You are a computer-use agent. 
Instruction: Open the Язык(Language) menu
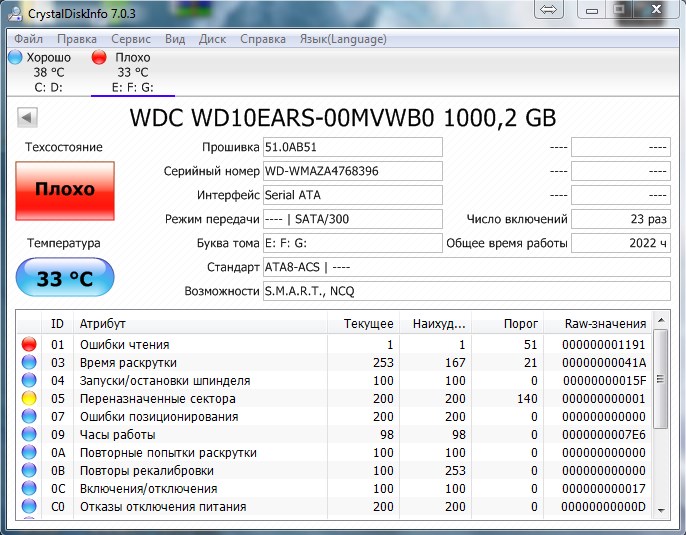[343, 39]
